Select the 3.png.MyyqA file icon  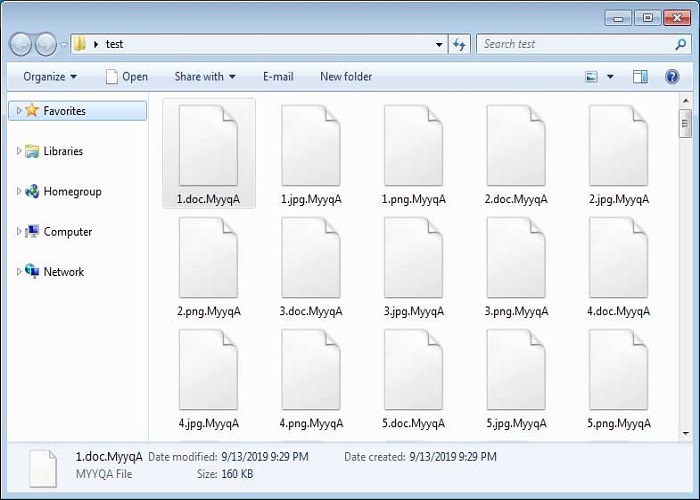516,258
